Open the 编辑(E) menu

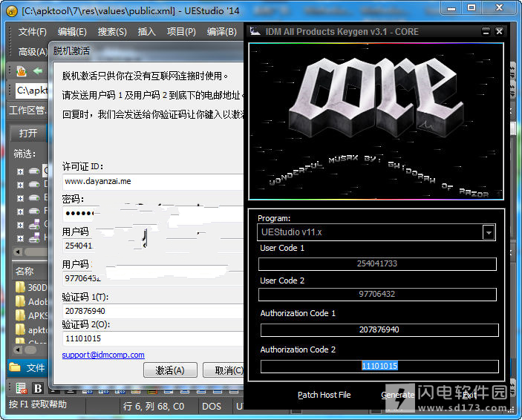point(72,32)
